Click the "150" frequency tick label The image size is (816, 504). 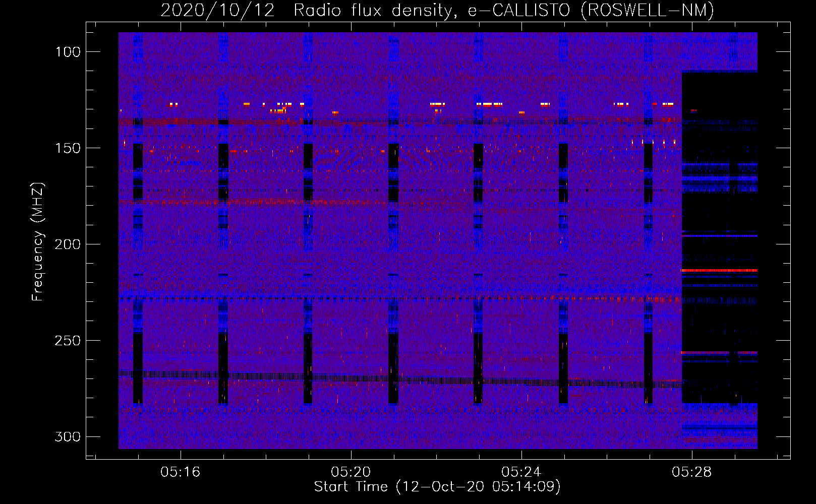pos(67,148)
